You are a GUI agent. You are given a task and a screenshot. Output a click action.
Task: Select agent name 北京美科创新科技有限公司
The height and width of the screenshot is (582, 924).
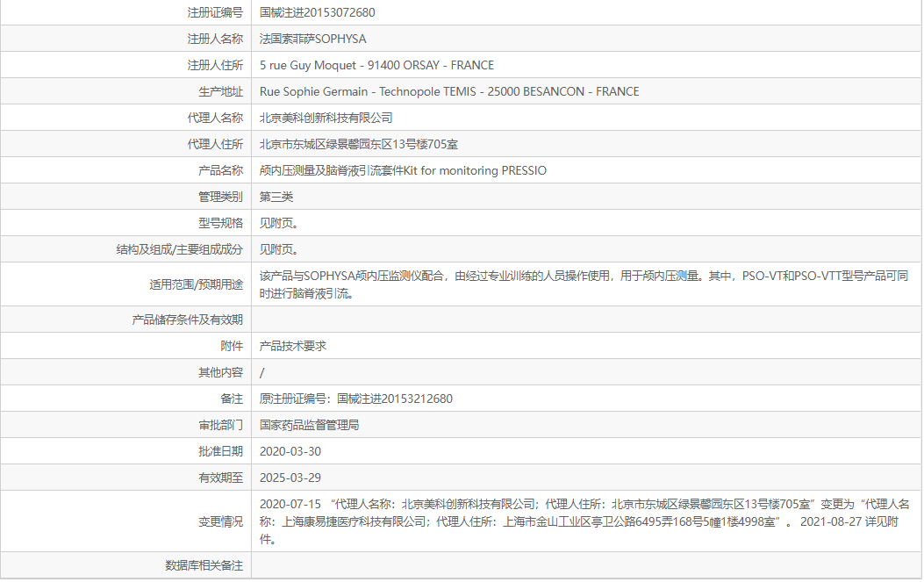[x=326, y=118]
